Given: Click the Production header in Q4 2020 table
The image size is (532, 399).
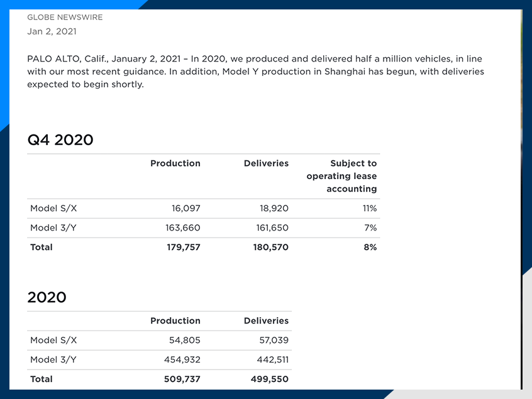Looking at the screenshot, I should (x=175, y=163).
